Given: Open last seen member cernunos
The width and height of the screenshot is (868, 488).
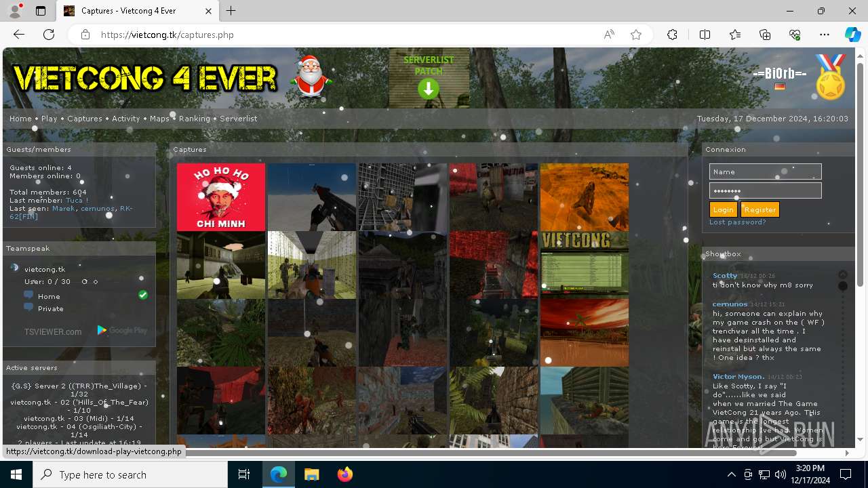Looking at the screenshot, I should pyautogui.click(x=98, y=209).
